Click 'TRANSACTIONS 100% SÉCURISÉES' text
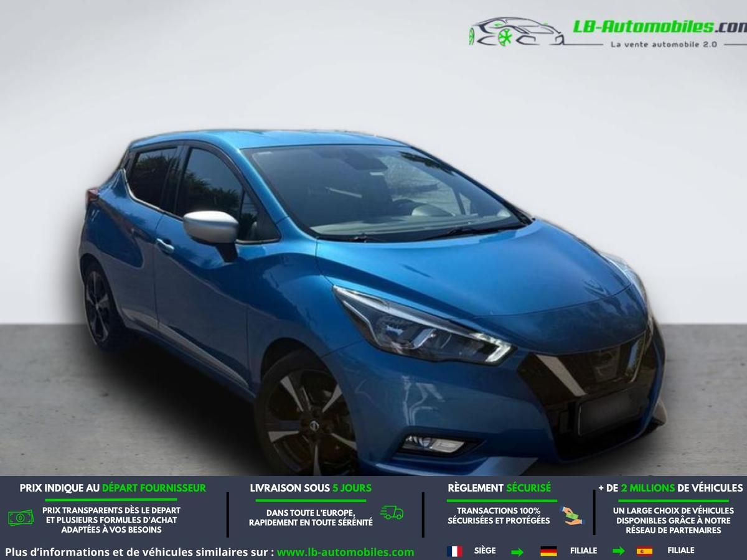This screenshot has width=747, height=560. point(499,515)
